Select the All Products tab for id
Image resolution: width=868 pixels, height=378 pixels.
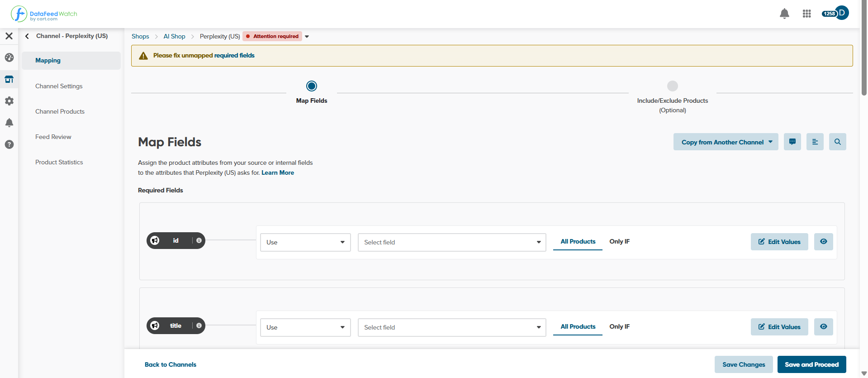pos(578,242)
